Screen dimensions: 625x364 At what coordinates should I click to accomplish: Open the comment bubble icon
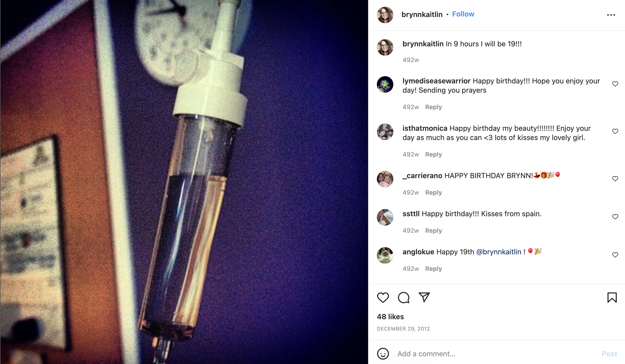pyautogui.click(x=403, y=298)
